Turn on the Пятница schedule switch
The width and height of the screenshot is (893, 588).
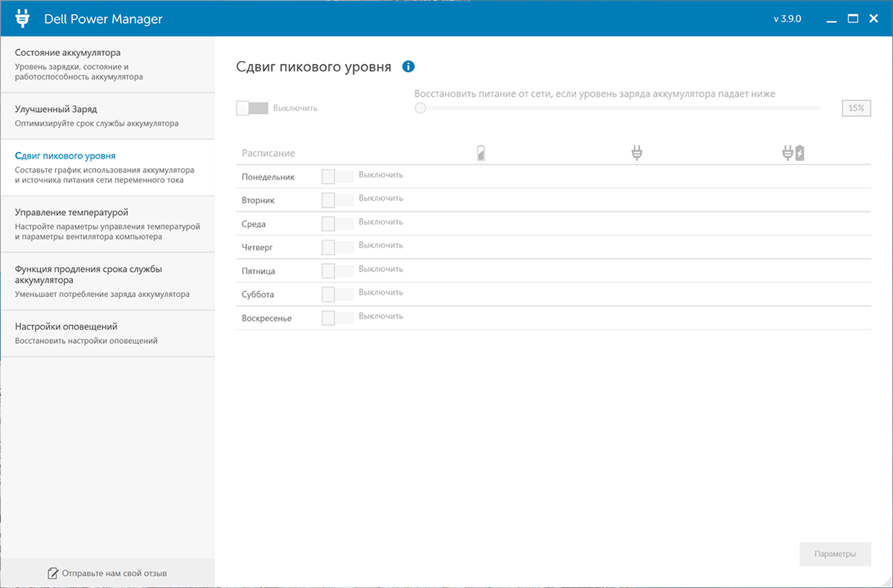pos(337,271)
